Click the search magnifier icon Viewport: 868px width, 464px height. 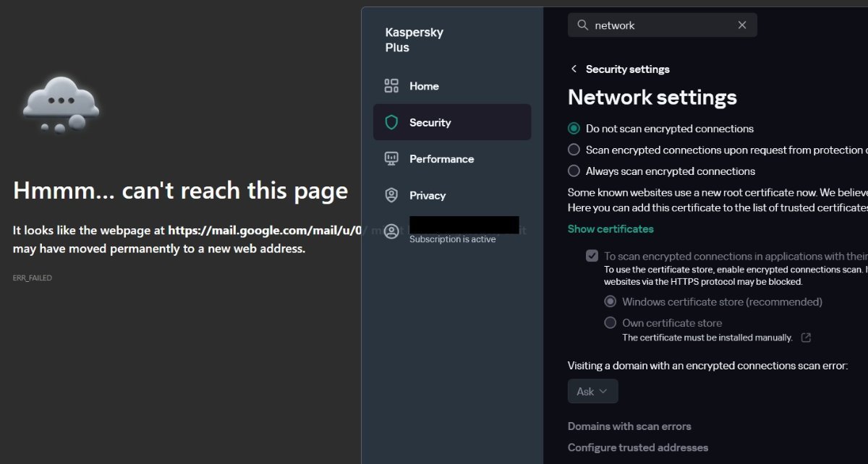pyautogui.click(x=582, y=25)
